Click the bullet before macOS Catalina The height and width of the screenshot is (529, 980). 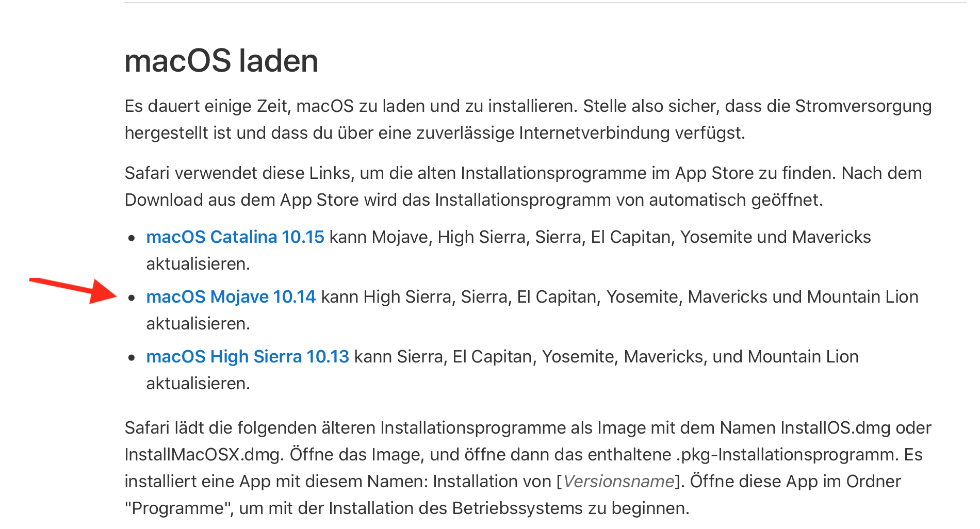click(132, 238)
